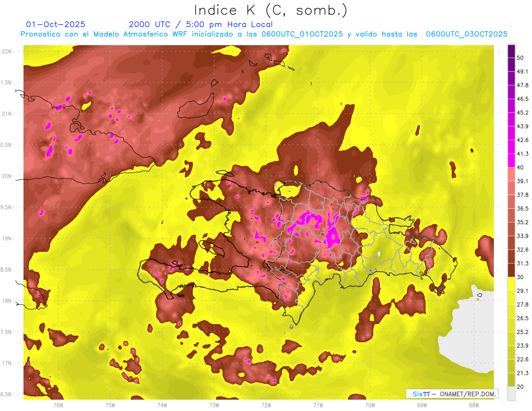Click the '69W' longitude axis label
The height and width of the screenshot is (411, 532).
[422, 405]
